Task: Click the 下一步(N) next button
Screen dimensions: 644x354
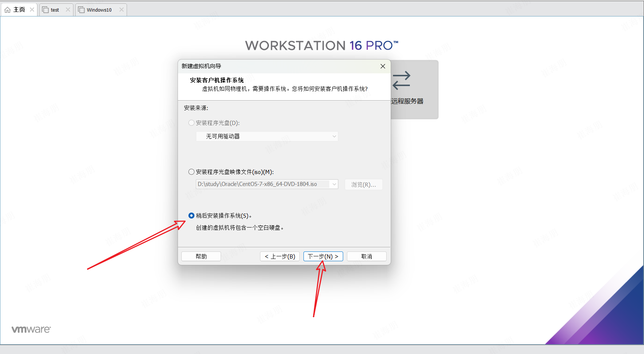Action: tap(323, 256)
